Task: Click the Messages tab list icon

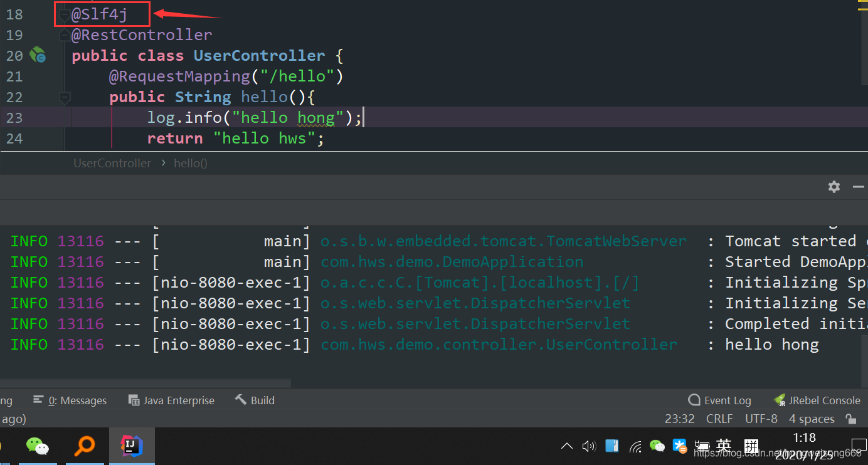Action: pos(39,400)
